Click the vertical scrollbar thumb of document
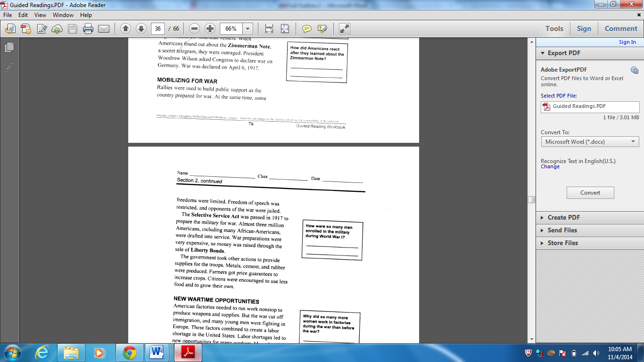The width and height of the screenshot is (644, 362). pyautogui.click(x=532, y=199)
